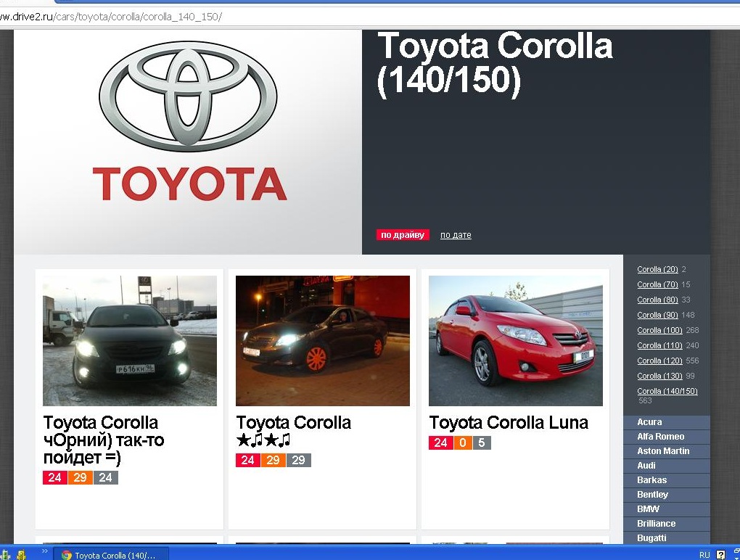Select Barkas in the brand list
Image resolution: width=740 pixels, height=560 pixels.
click(x=667, y=480)
